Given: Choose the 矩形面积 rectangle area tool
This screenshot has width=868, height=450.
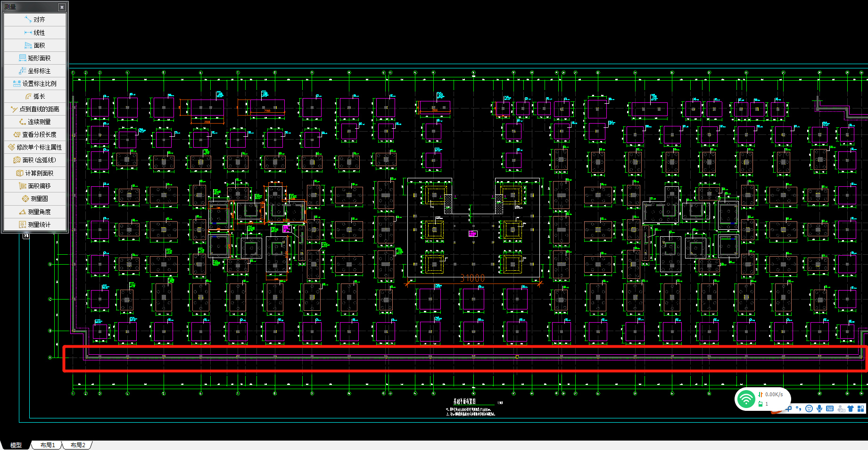Looking at the screenshot, I should coord(35,58).
